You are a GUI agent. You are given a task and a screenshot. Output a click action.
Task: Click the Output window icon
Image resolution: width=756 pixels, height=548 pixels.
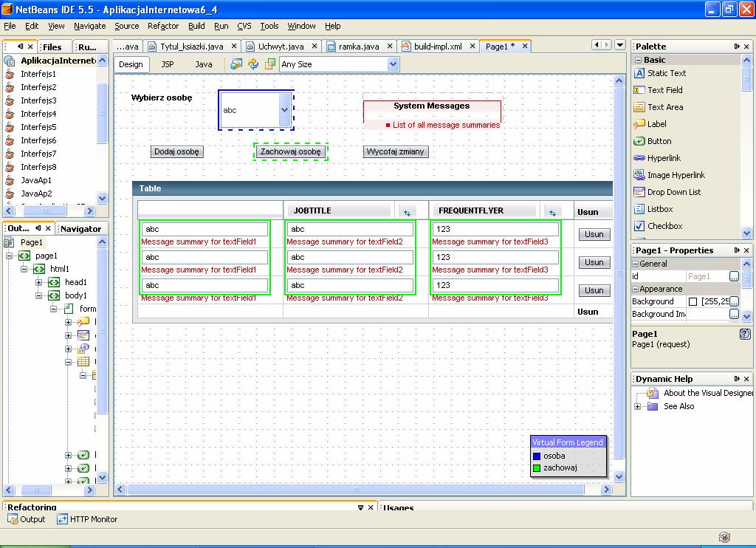[x=13, y=519]
